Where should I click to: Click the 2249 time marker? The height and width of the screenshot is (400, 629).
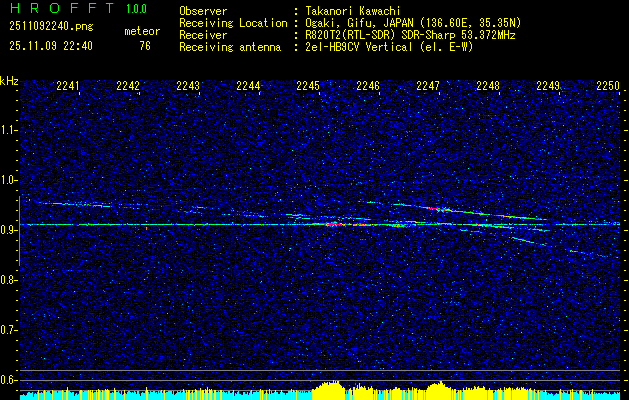pyautogui.click(x=548, y=86)
